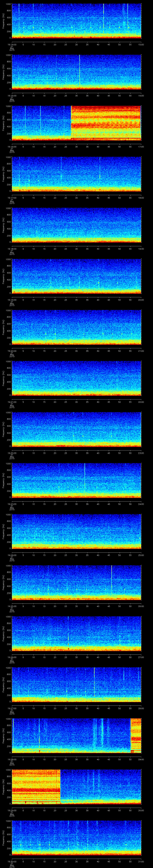Screen dimensions: 153x868
Task: Click the 28:00 end time label
Action: [141, 708]
